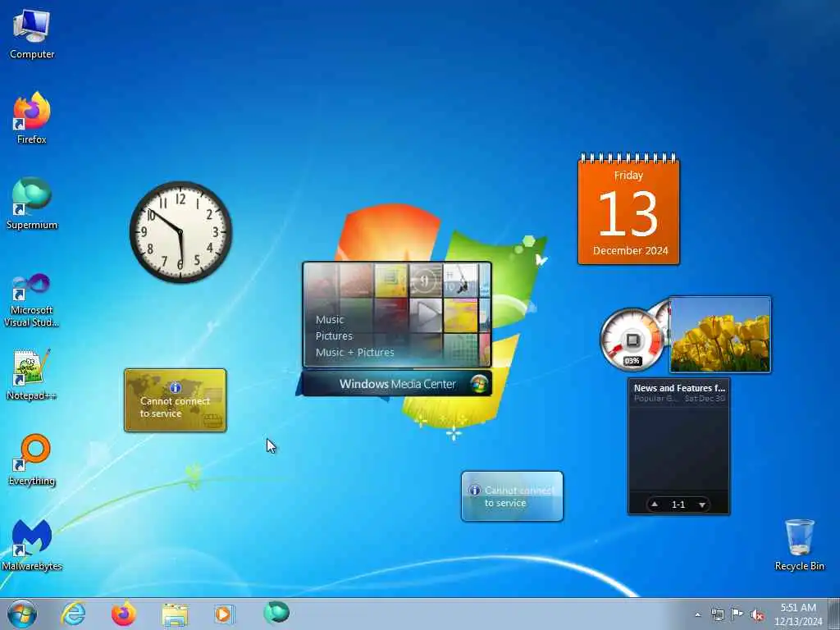Click the Media Center green logo orb

click(x=479, y=384)
